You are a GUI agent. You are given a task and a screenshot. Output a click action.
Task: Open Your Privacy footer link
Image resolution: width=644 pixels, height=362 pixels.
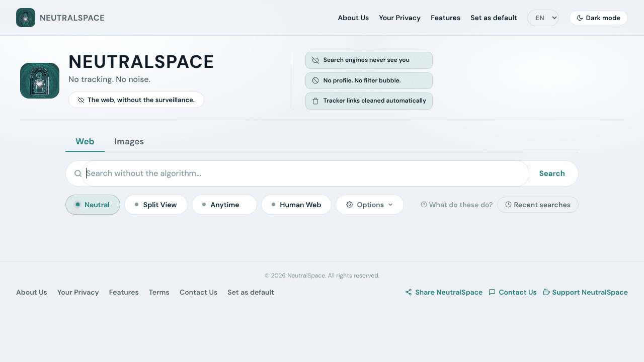click(x=78, y=292)
